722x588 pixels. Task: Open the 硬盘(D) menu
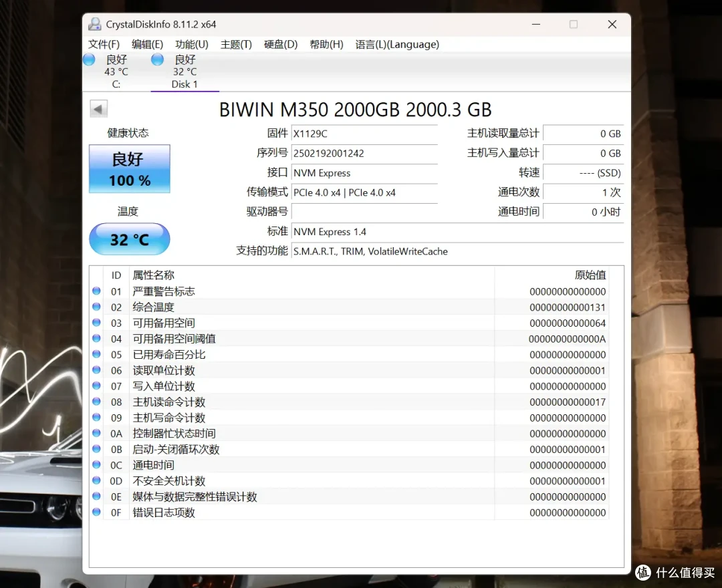pos(281,44)
